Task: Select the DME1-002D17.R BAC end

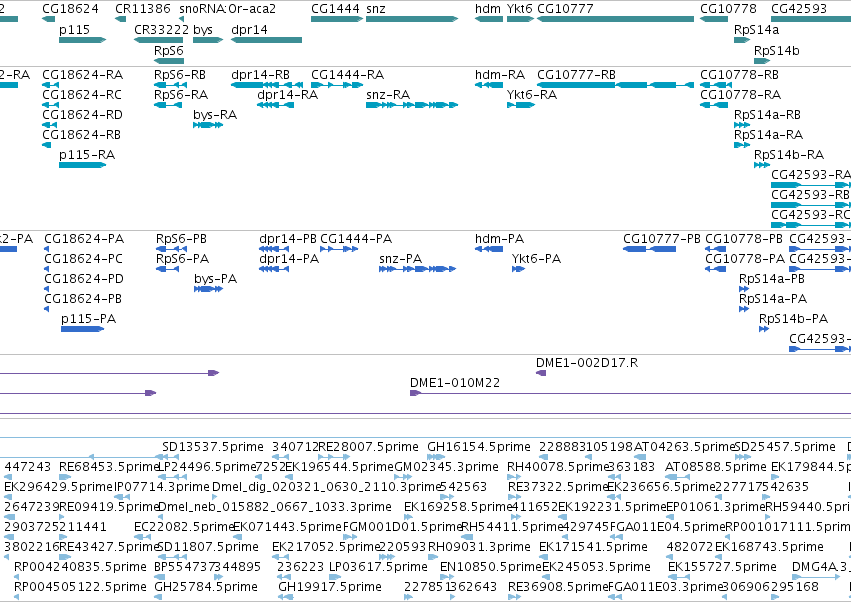Action: [x=541, y=373]
